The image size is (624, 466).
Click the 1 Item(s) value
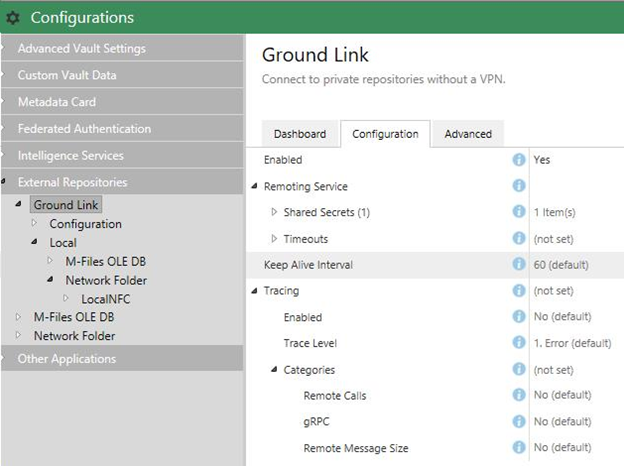coord(554,212)
